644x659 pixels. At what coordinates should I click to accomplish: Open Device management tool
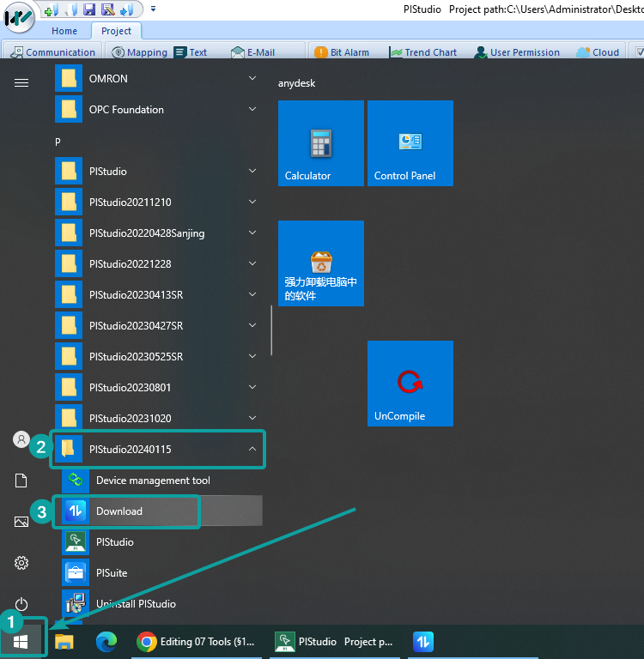[x=153, y=481]
